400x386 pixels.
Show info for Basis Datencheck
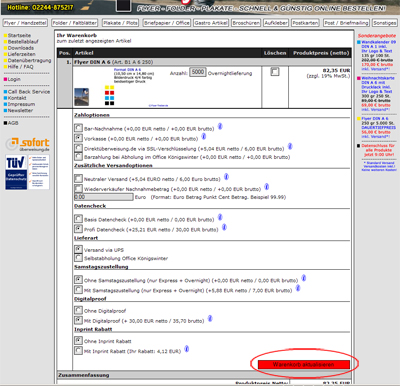tap(220, 217)
